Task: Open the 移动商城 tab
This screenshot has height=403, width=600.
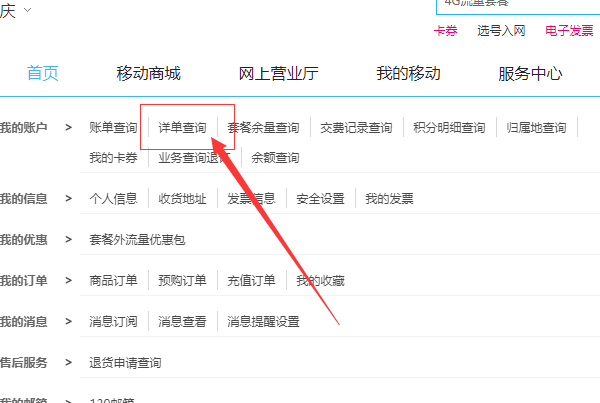Action: point(148,74)
